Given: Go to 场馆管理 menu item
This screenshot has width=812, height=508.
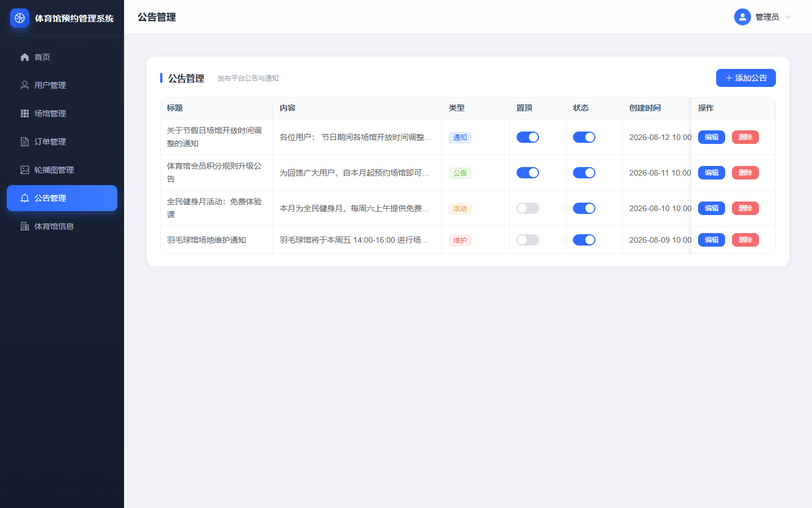Looking at the screenshot, I should coord(62,113).
